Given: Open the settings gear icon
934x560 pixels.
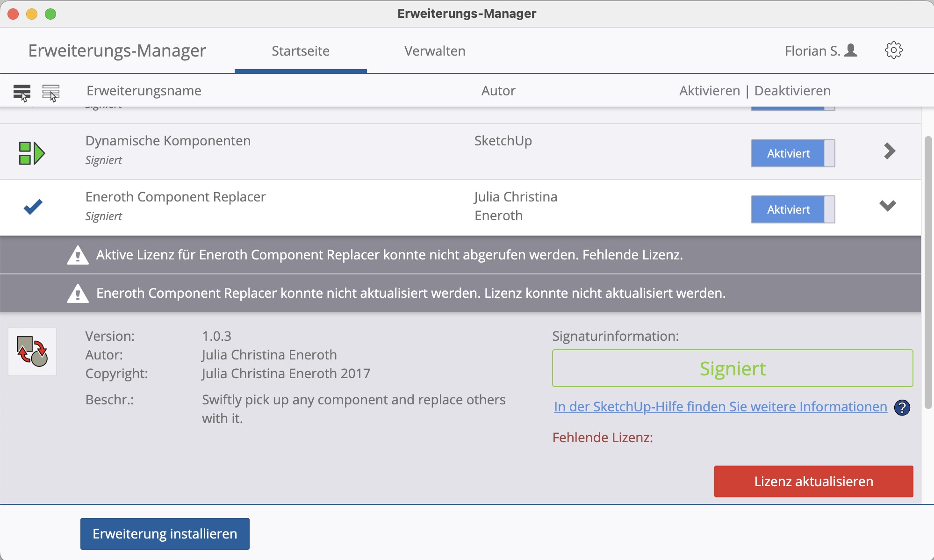Looking at the screenshot, I should click(893, 50).
